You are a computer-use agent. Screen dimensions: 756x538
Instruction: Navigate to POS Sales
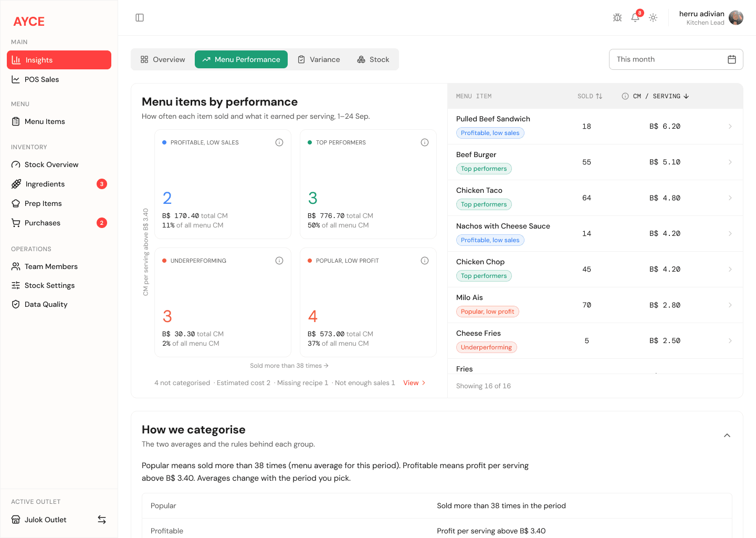[59, 79]
